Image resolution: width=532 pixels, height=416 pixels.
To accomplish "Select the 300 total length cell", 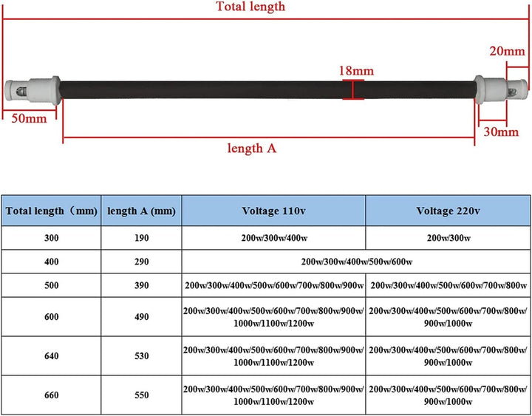I will click(51, 238).
